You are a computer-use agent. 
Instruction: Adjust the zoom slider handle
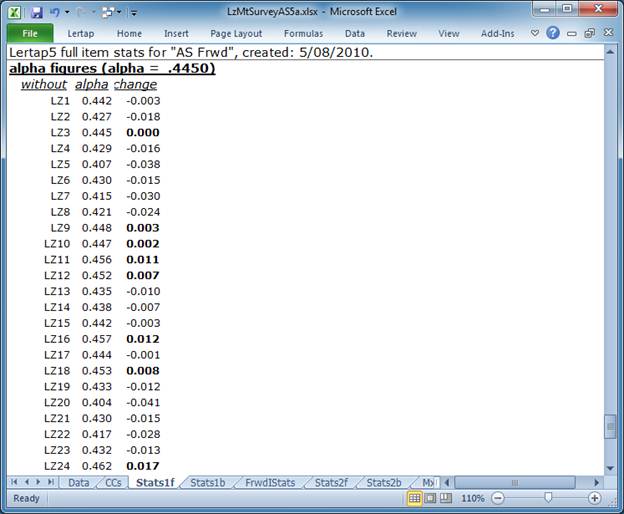pyautogui.click(x=548, y=498)
